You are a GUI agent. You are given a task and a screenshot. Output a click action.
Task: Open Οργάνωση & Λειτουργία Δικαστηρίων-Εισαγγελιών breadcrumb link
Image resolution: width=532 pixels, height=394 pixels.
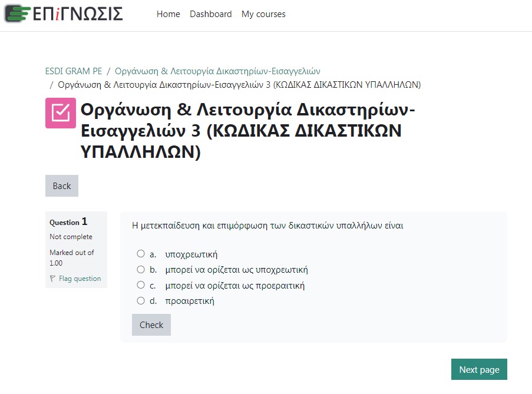click(x=217, y=71)
